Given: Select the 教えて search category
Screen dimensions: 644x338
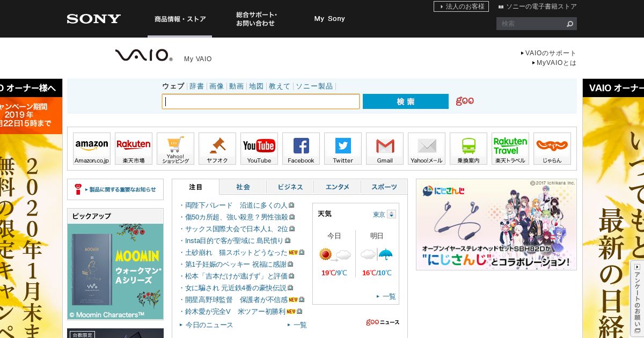Looking at the screenshot, I should coord(280,86).
